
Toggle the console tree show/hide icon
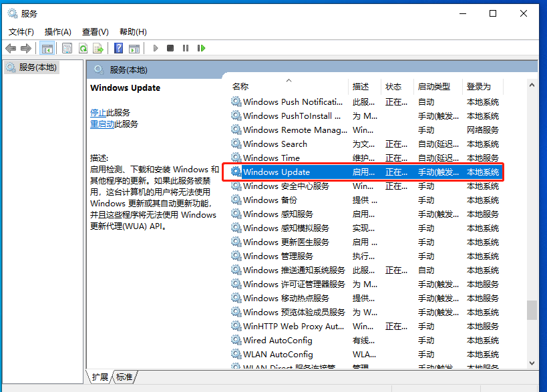pyautogui.click(x=47, y=47)
